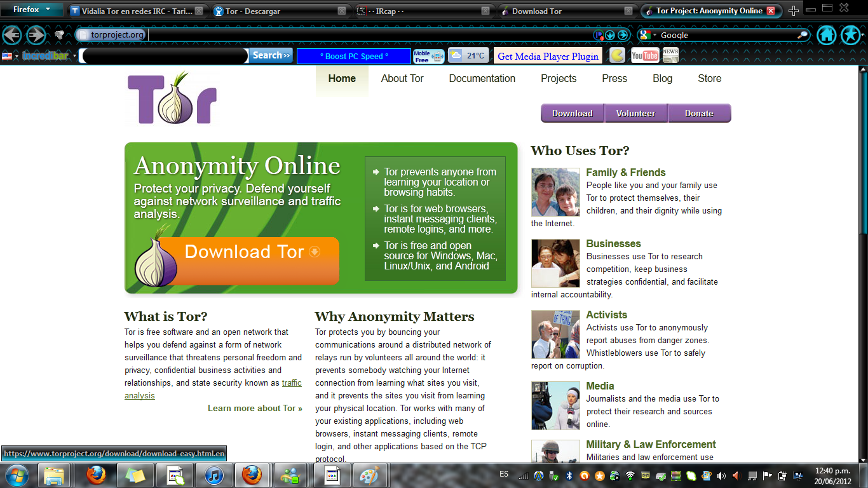The height and width of the screenshot is (488, 868).
Task: Click the Incredibar Search button
Action: point(271,56)
